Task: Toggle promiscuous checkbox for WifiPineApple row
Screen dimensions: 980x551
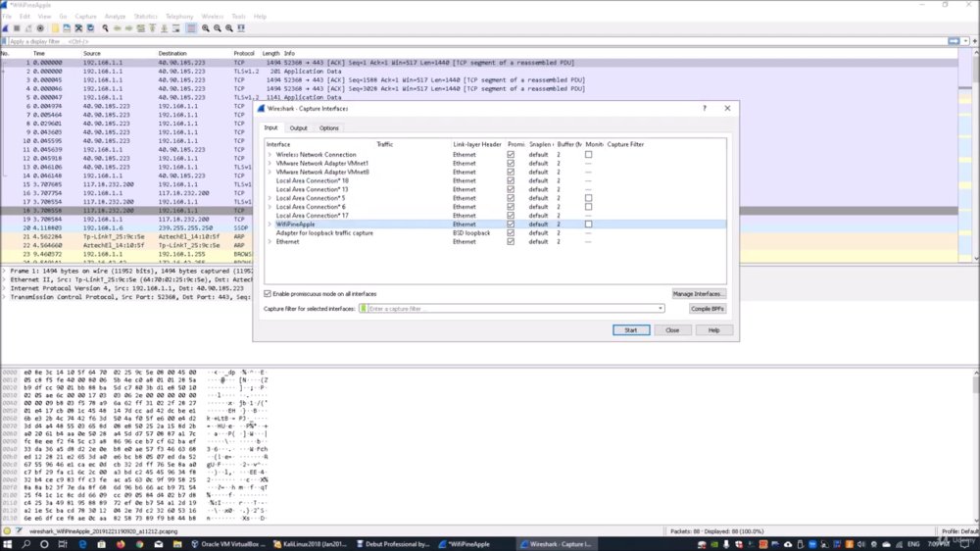Action: point(511,224)
